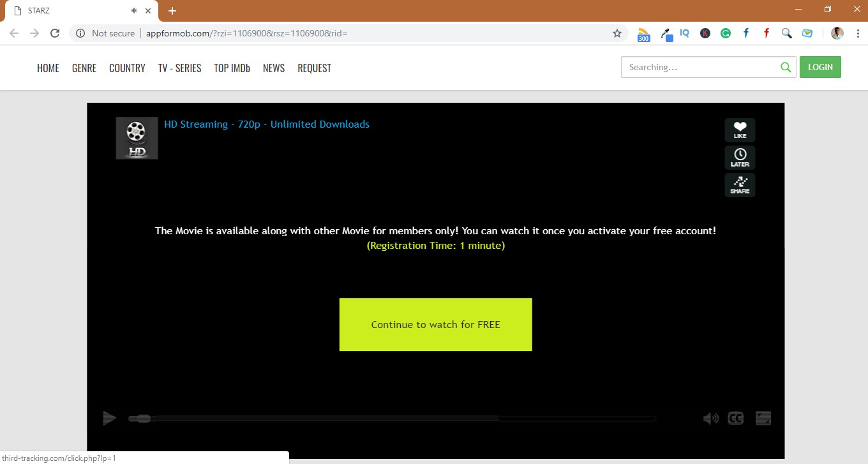Click the HD film reel thumbnail icon

pyautogui.click(x=136, y=137)
